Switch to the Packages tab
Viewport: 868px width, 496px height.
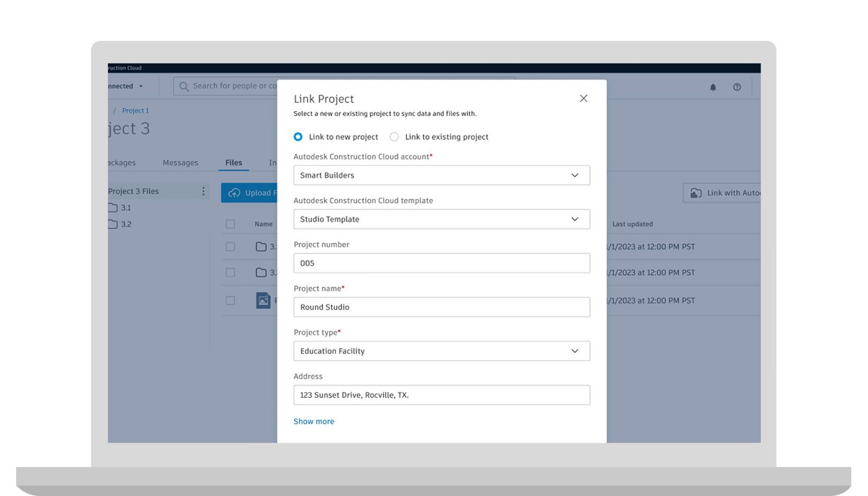click(x=122, y=163)
